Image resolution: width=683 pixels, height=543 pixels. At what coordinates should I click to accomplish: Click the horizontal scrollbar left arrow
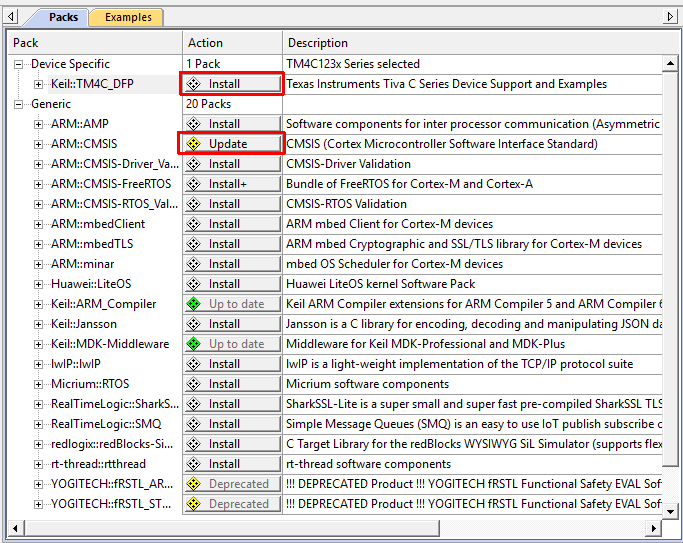(15, 529)
